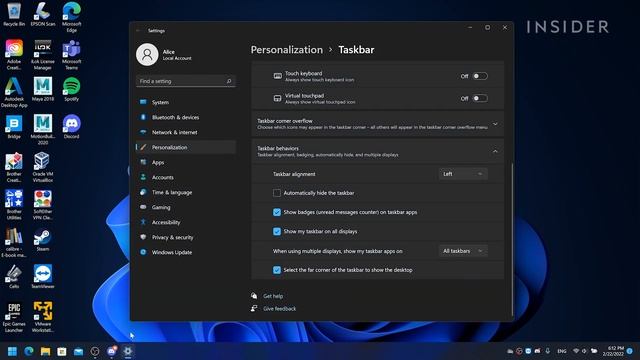Select Apps in settings sidebar
The image size is (640, 360).
[x=186, y=162]
